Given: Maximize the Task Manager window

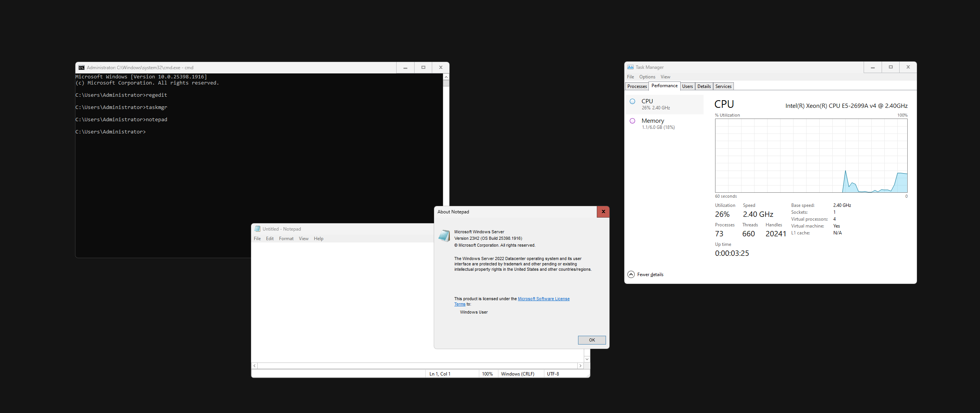Looking at the screenshot, I should [891, 67].
